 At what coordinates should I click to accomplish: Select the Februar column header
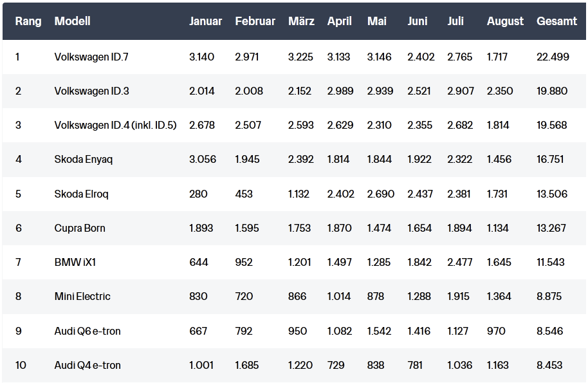click(x=255, y=21)
